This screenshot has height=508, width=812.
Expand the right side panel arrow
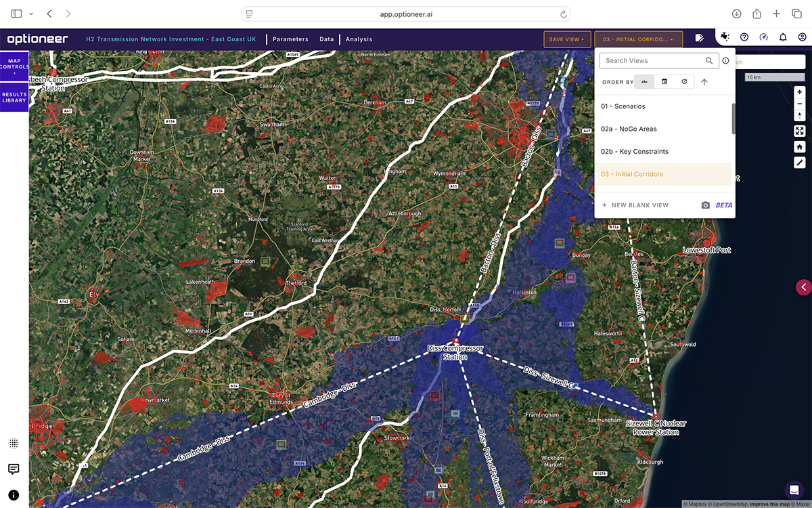point(804,287)
